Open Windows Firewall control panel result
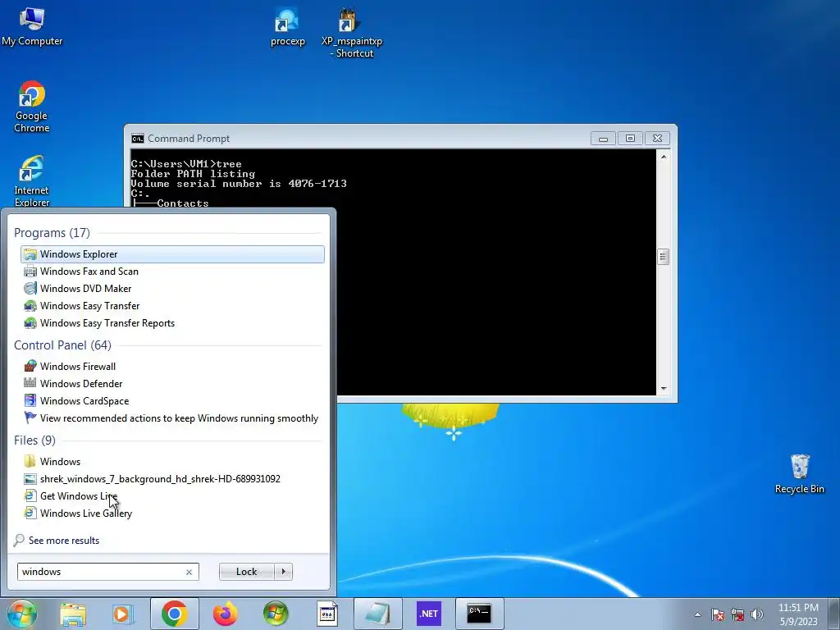840x630 pixels. point(172,367)
